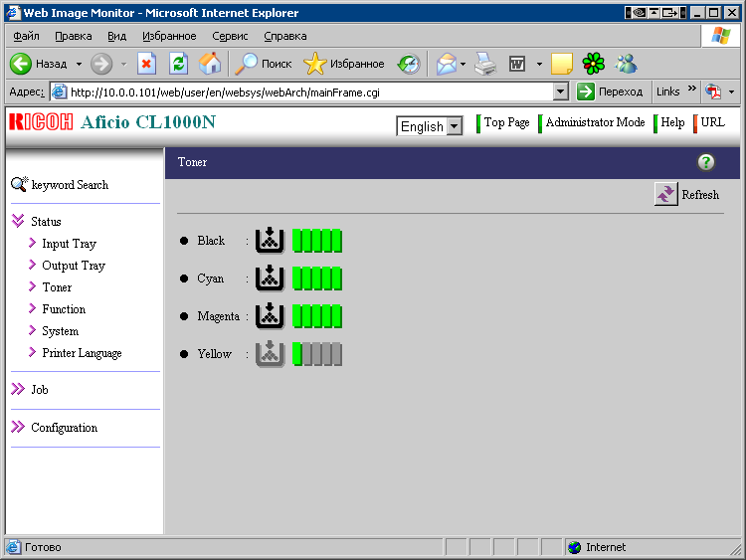The width and height of the screenshot is (746, 560).
Task: Click the Yellow toner level bar
Action: 317,354
